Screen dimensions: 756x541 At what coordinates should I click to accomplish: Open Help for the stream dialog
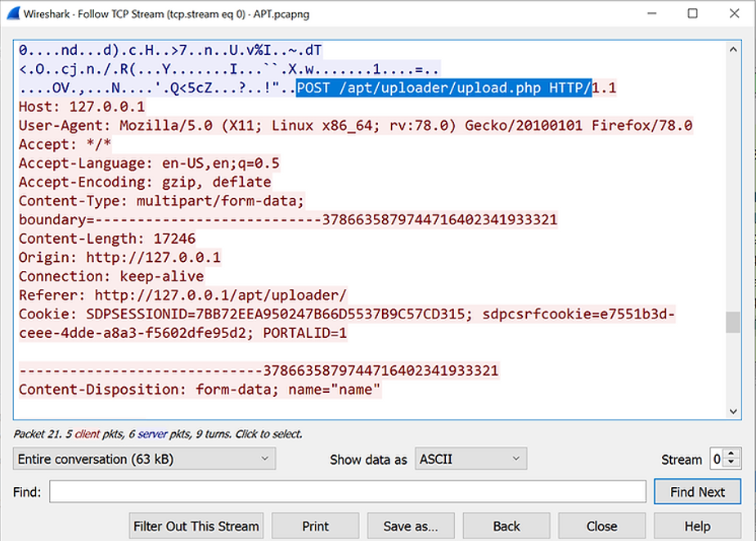pos(697,526)
